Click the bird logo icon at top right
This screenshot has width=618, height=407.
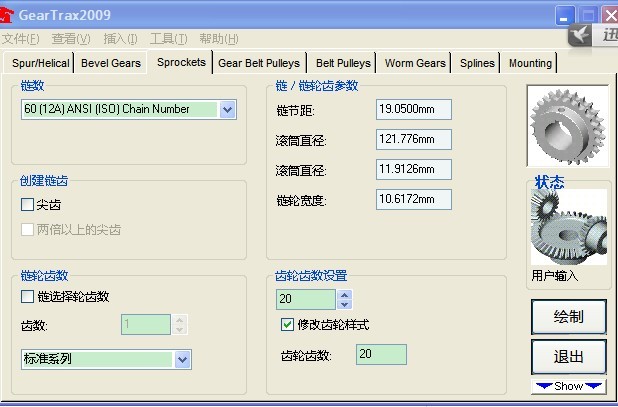(x=580, y=35)
